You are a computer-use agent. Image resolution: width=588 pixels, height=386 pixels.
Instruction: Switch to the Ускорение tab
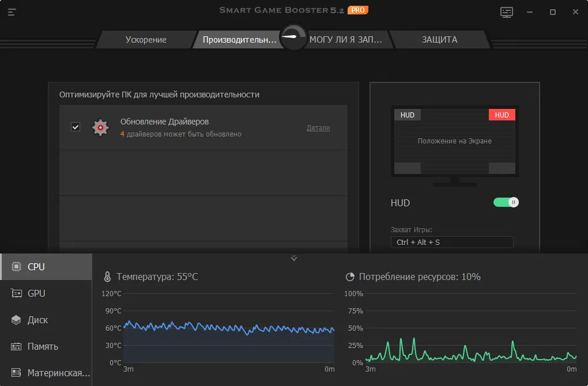(146, 40)
